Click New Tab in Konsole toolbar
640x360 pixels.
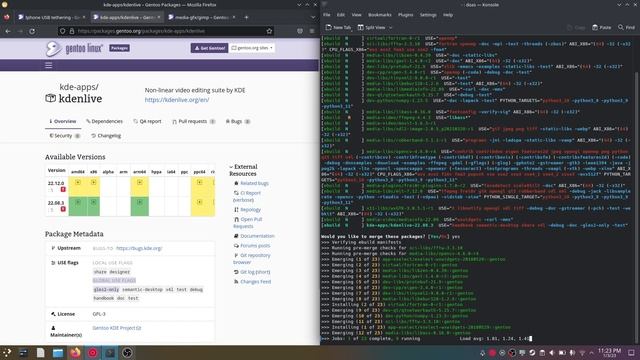pos(338,27)
